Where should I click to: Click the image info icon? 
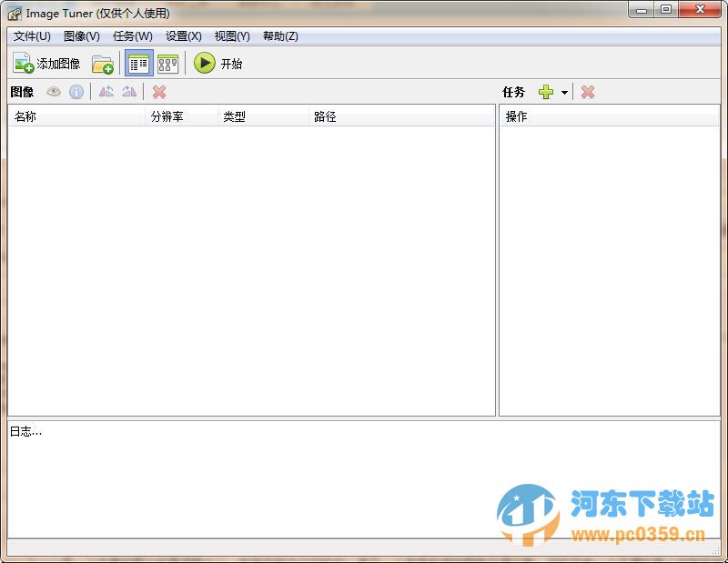click(76, 91)
